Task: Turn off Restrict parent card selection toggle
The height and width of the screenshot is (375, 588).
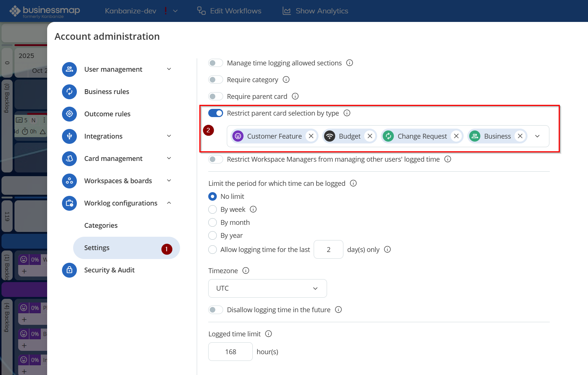Action: 216,113
